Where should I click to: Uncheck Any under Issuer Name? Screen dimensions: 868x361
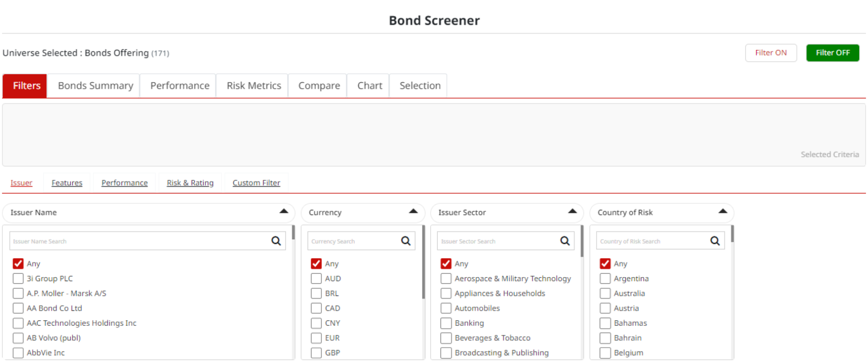(18, 264)
